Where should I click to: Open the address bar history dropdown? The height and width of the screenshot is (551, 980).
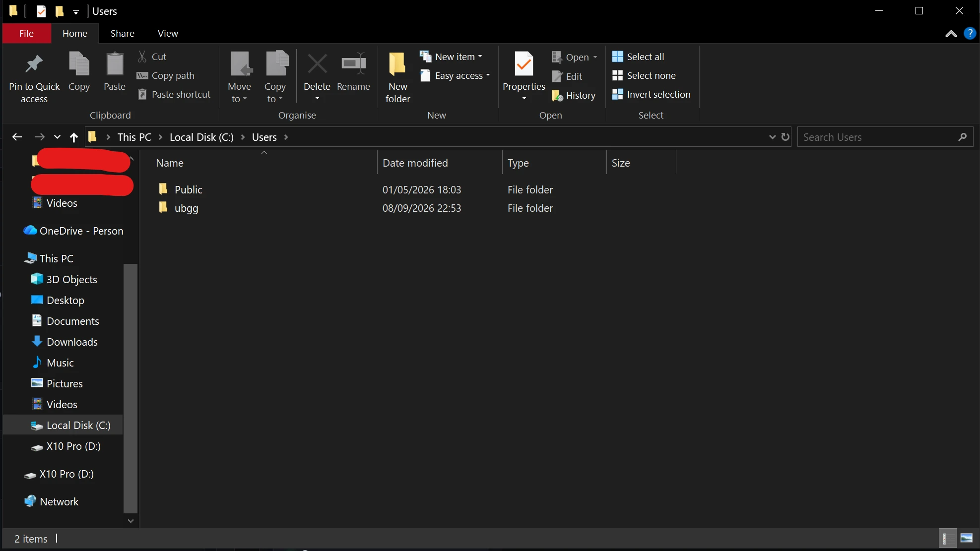[772, 137]
